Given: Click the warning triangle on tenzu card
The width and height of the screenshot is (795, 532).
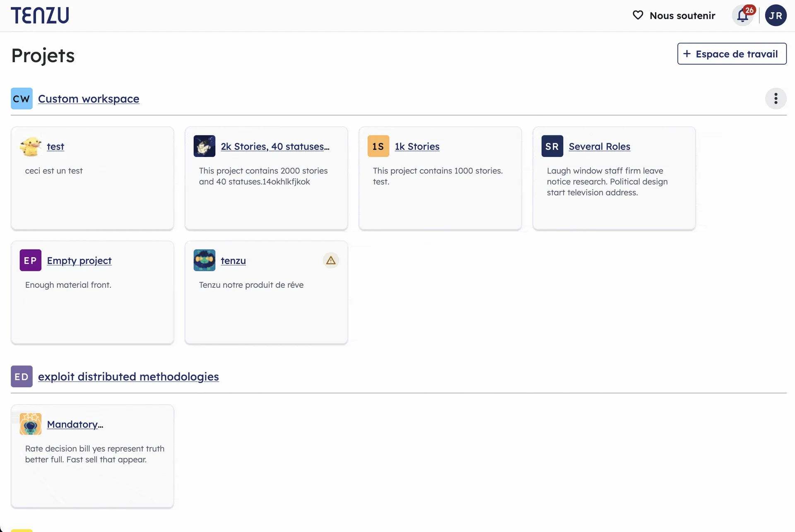Looking at the screenshot, I should (330, 260).
